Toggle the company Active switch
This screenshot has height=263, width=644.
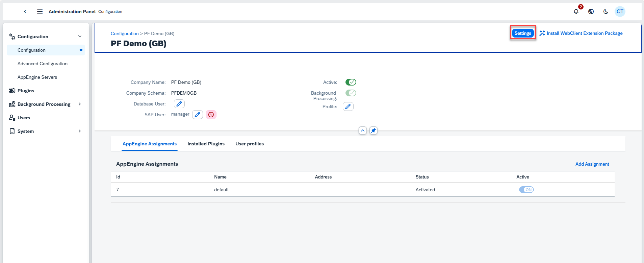click(x=351, y=82)
